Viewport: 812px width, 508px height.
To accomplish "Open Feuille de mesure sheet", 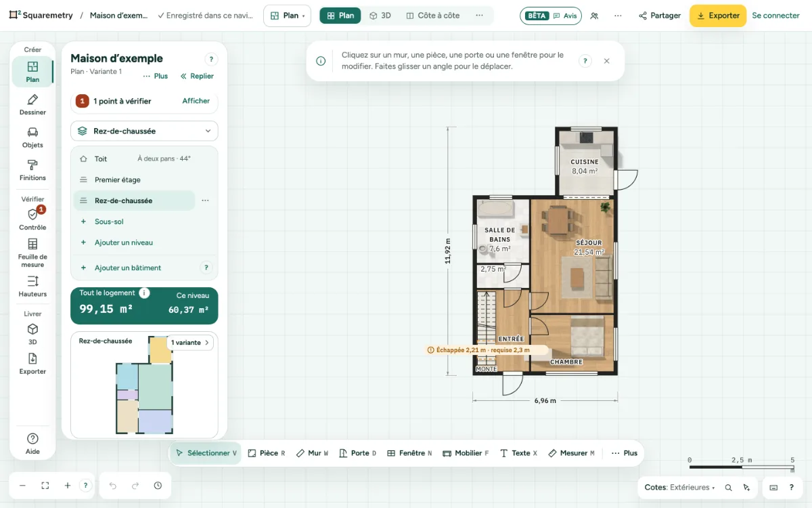I will [32, 253].
